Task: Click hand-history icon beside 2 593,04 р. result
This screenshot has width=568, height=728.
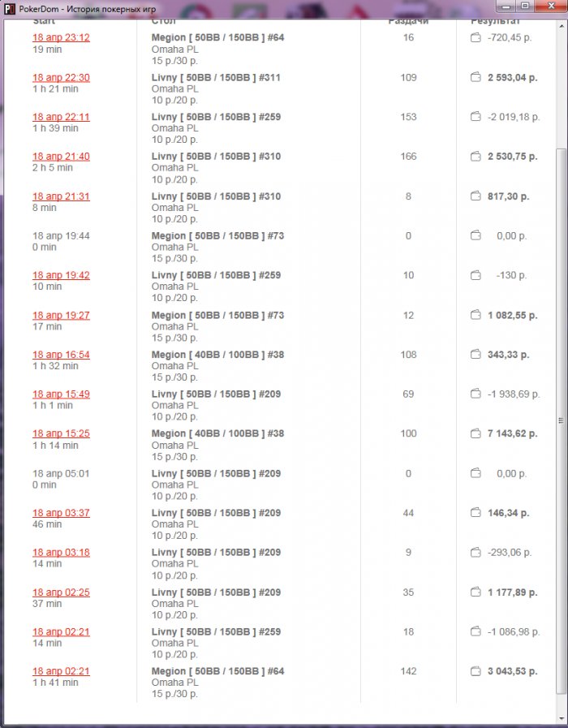Action: pyautogui.click(x=476, y=78)
